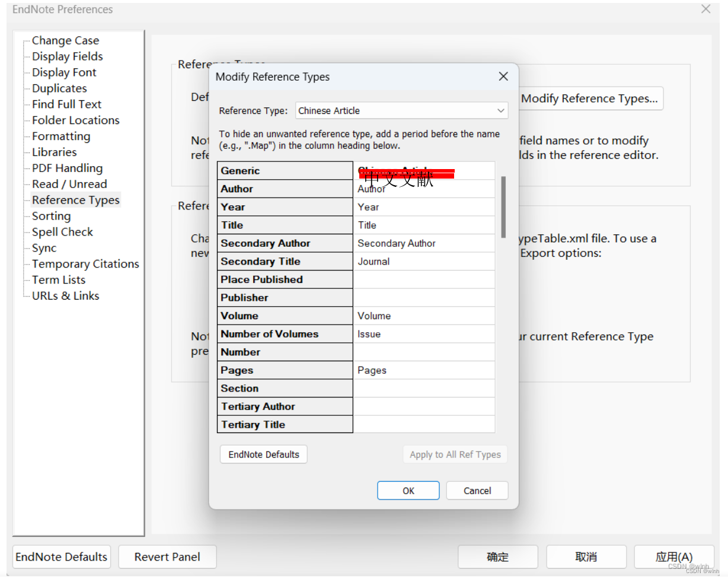Click the Secondary Title row label

coord(285,261)
